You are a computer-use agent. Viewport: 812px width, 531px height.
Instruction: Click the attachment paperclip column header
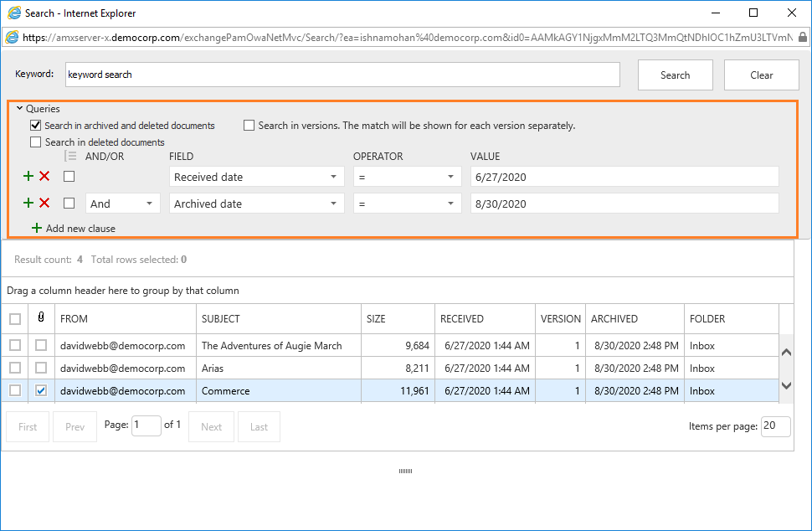point(41,318)
